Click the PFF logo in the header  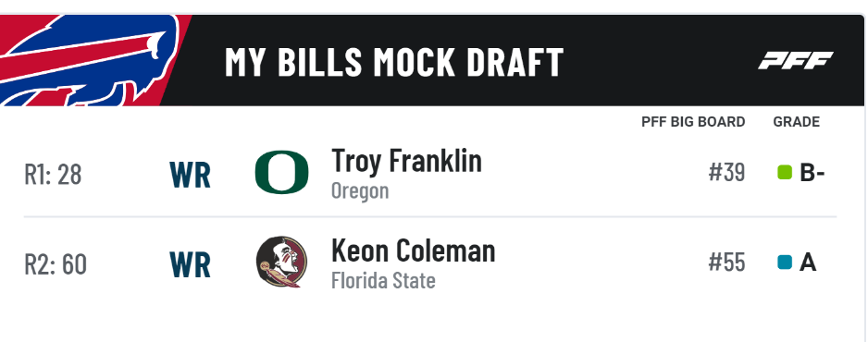(796, 61)
